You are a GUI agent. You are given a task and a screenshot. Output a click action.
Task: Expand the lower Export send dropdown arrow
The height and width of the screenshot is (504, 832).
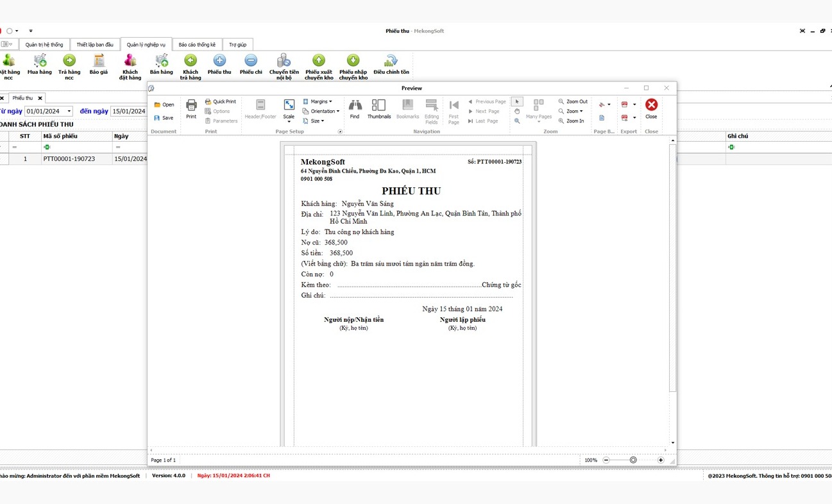[634, 118]
